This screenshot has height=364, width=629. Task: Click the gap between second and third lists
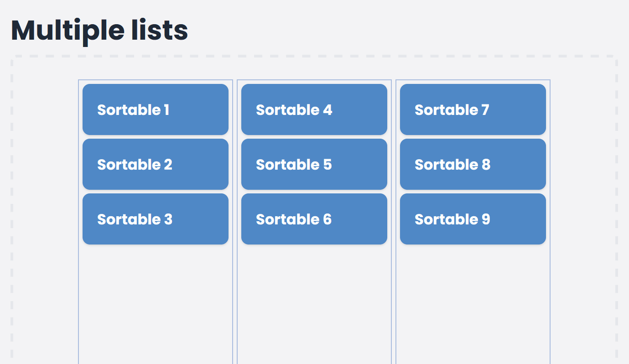(394, 296)
